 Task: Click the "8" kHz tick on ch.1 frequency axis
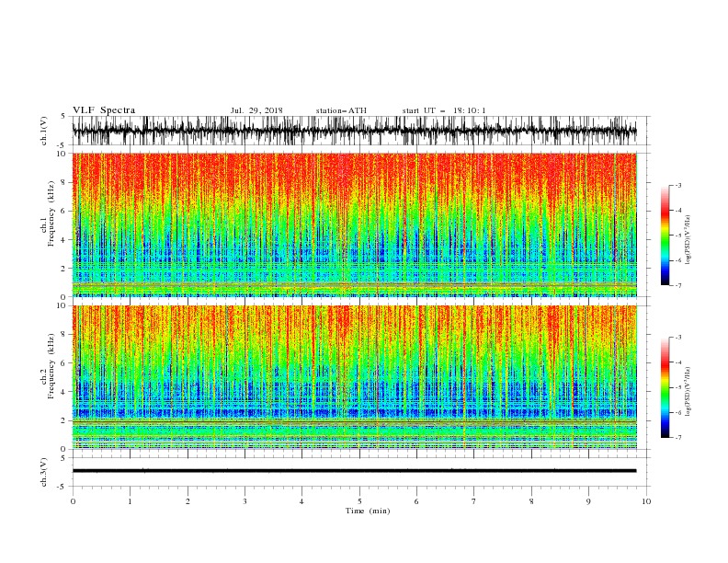[x=64, y=182]
